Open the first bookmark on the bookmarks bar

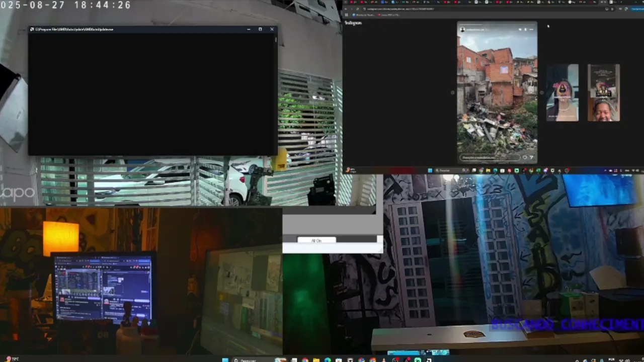(363, 15)
